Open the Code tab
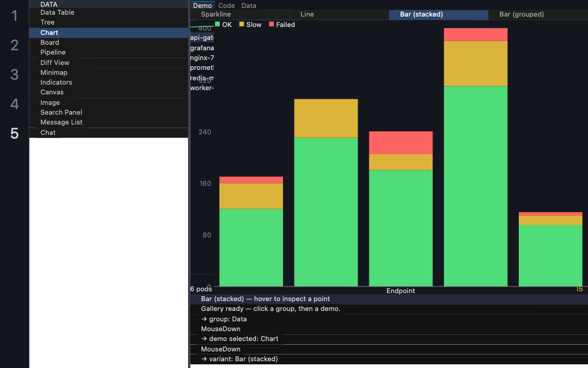 [227, 6]
